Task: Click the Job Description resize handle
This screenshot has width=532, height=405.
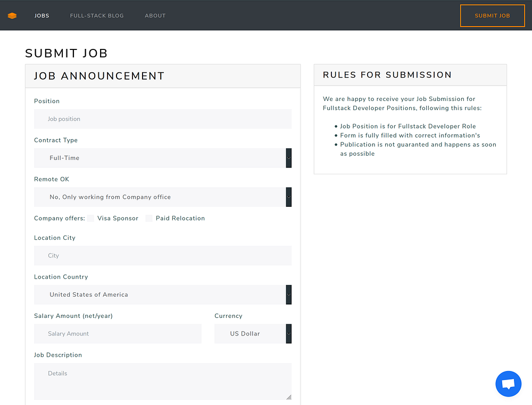Action: [x=289, y=397]
